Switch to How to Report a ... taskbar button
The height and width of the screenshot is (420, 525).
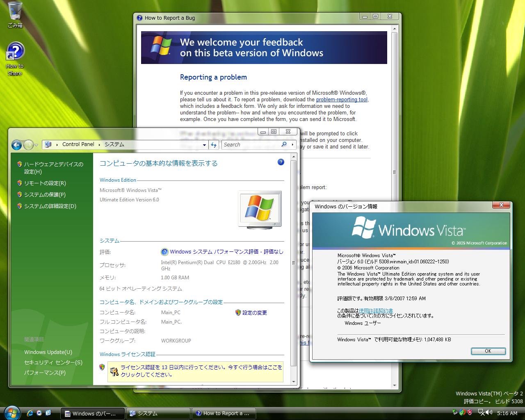[x=224, y=413]
